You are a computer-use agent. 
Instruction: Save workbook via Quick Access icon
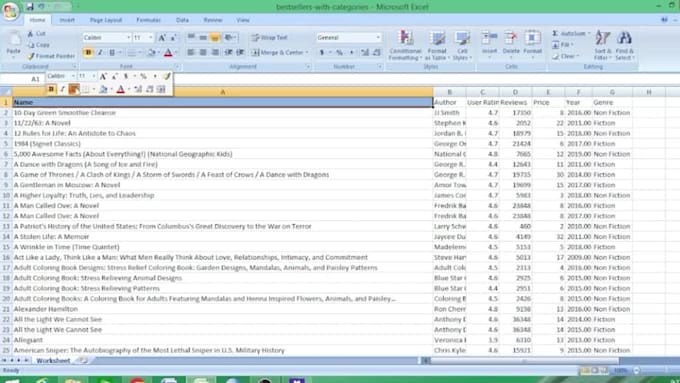(x=29, y=7)
